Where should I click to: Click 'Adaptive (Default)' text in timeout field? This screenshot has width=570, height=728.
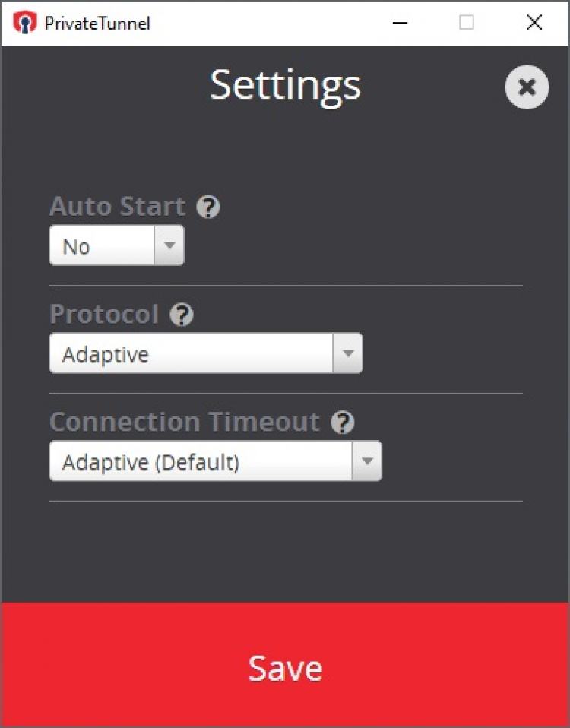[x=151, y=462]
